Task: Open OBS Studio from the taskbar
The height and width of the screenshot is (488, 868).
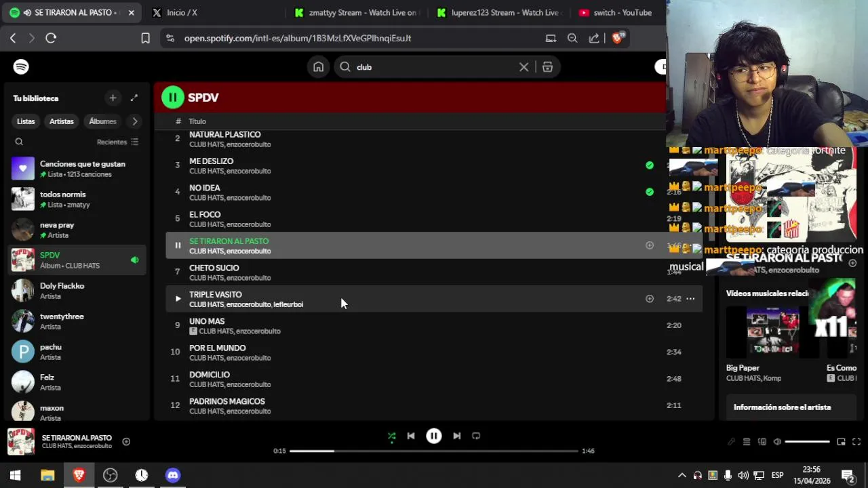Action: click(110, 475)
